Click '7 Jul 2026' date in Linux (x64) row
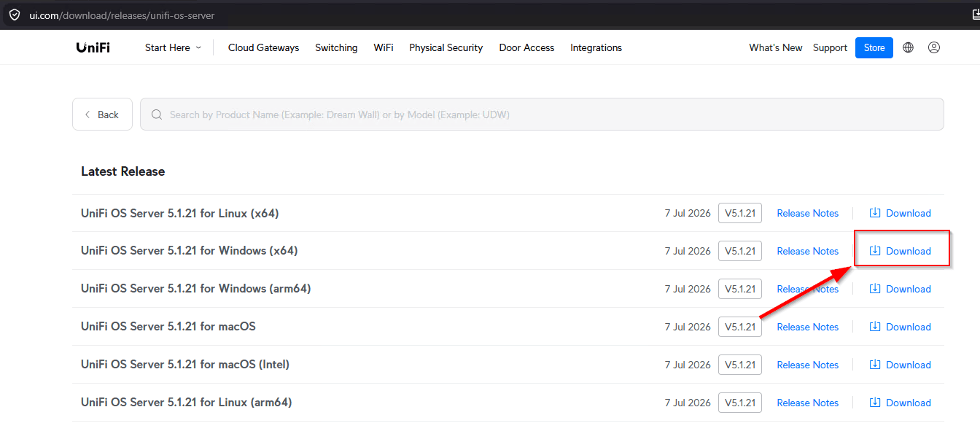The height and width of the screenshot is (442, 980). tap(688, 213)
